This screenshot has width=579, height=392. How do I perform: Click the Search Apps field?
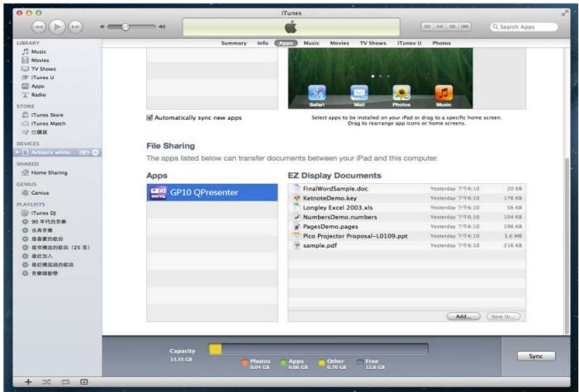(x=524, y=26)
